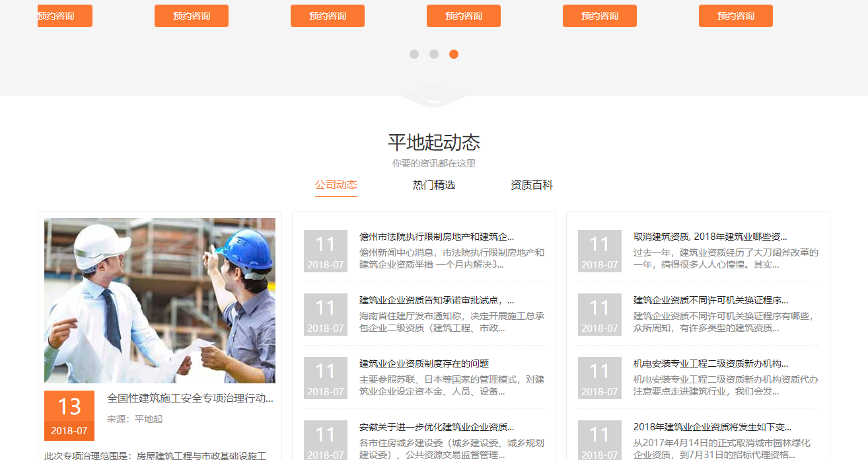Switch to the 热门精选 tab
The image size is (868, 460).
433,185
